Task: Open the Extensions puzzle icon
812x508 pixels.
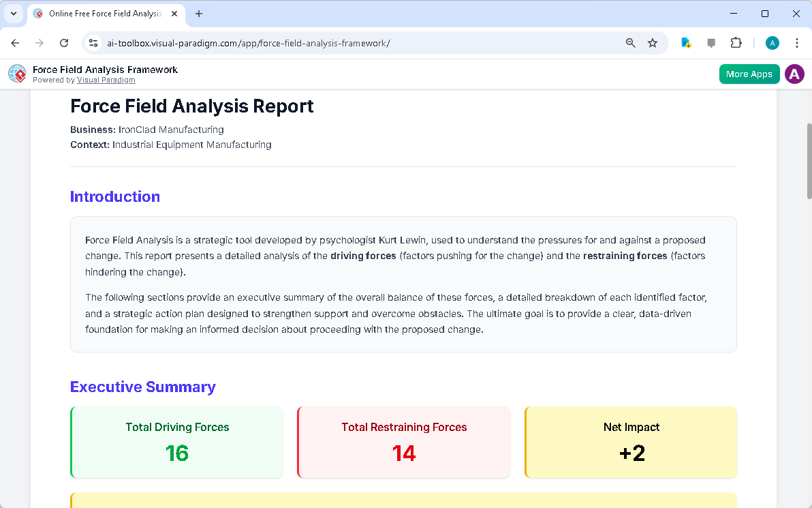Action: 736,42
